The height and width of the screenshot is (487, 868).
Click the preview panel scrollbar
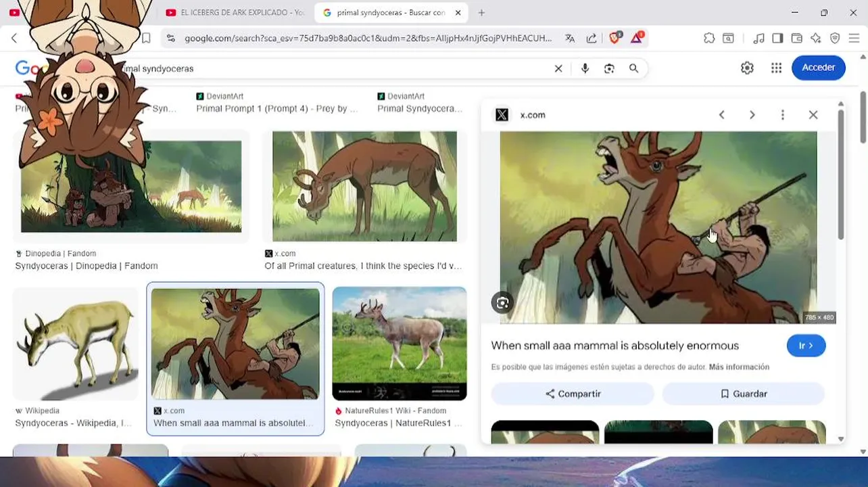pyautogui.click(x=841, y=175)
